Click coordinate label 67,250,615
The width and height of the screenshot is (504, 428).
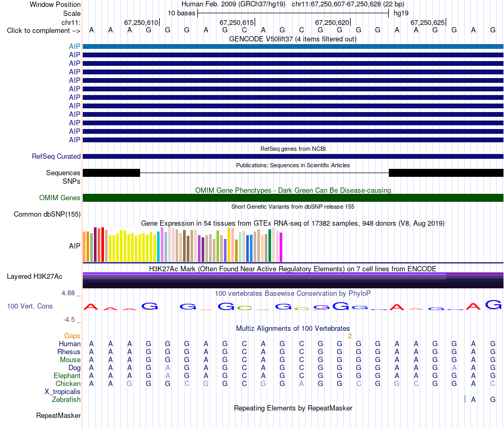tap(237, 22)
